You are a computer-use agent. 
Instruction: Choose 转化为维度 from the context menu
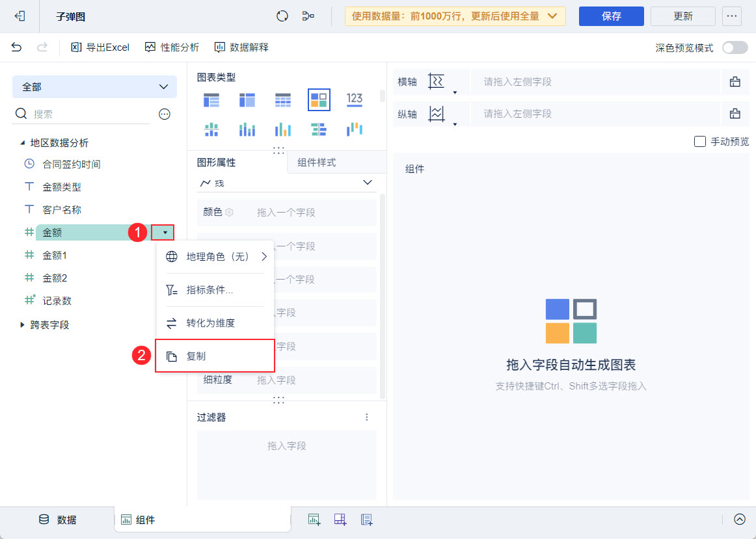pos(215,322)
